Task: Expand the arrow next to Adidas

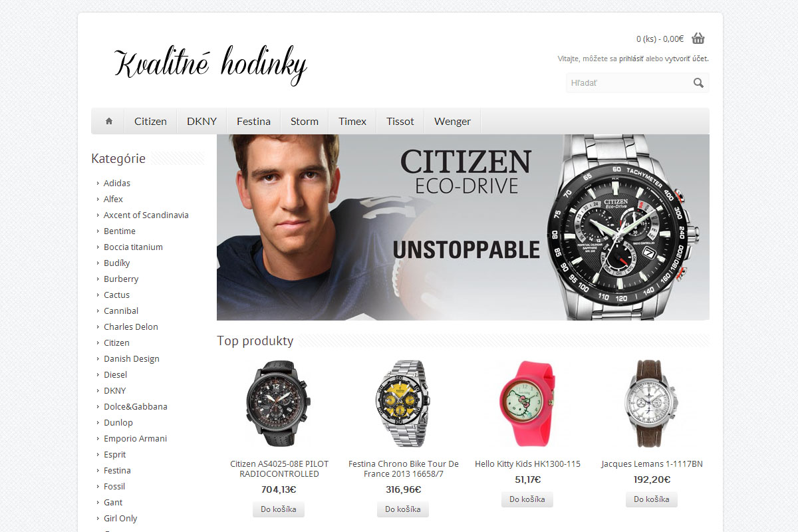Action: 98,184
